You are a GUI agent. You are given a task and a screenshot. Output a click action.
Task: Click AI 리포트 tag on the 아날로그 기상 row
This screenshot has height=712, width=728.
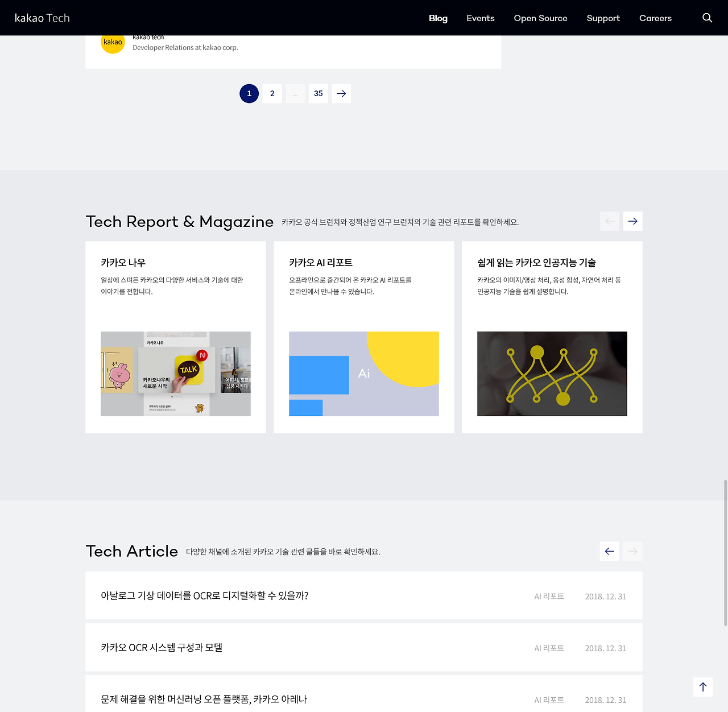tap(549, 597)
